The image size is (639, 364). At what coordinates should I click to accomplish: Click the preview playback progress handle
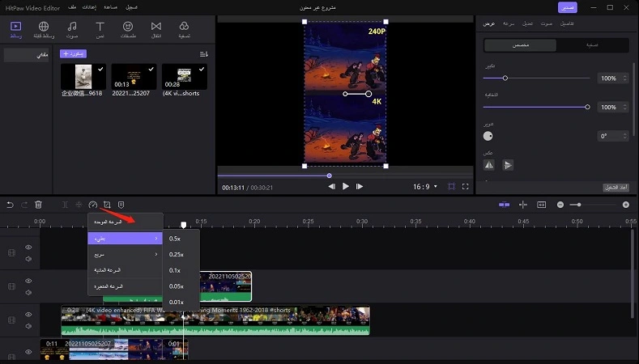330,176
